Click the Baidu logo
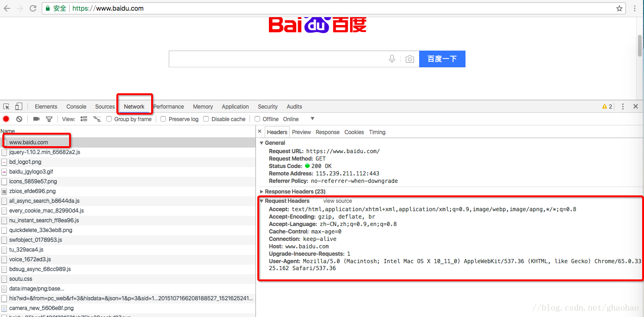644x317 pixels. [x=318, y=25]
